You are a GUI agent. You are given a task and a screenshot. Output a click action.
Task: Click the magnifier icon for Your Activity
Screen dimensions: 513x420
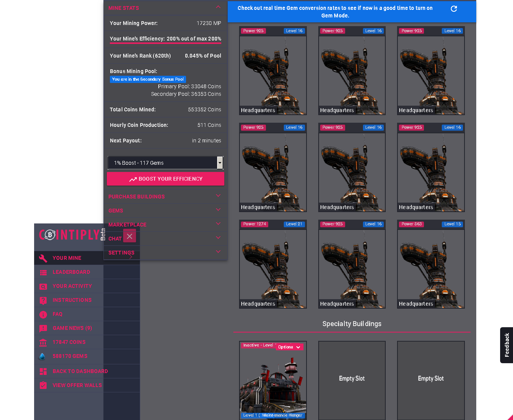click(43, 287)
